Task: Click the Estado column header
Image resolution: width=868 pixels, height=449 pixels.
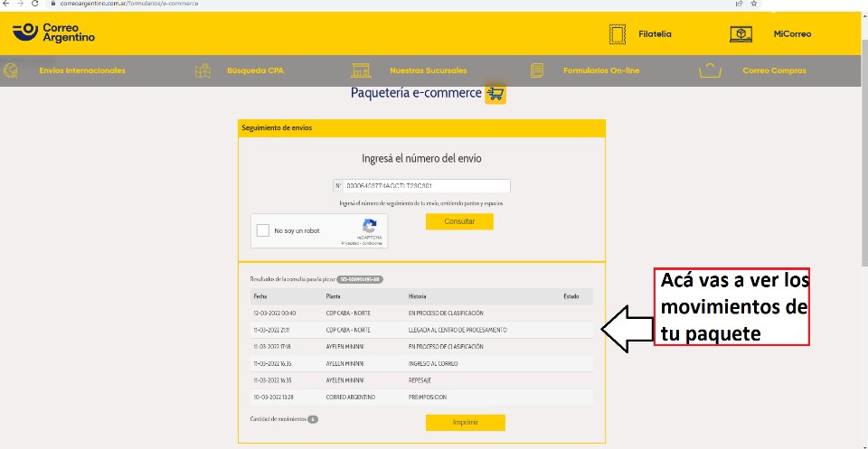Action: coord(571,297)
